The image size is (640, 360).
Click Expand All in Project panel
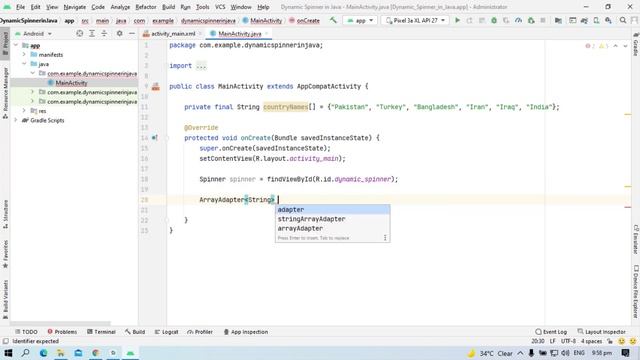92,33
